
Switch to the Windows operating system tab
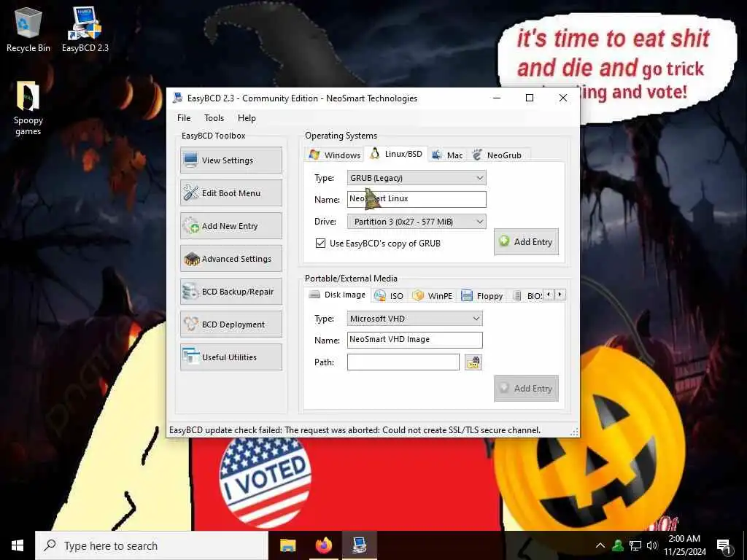(x=334, y=155)
